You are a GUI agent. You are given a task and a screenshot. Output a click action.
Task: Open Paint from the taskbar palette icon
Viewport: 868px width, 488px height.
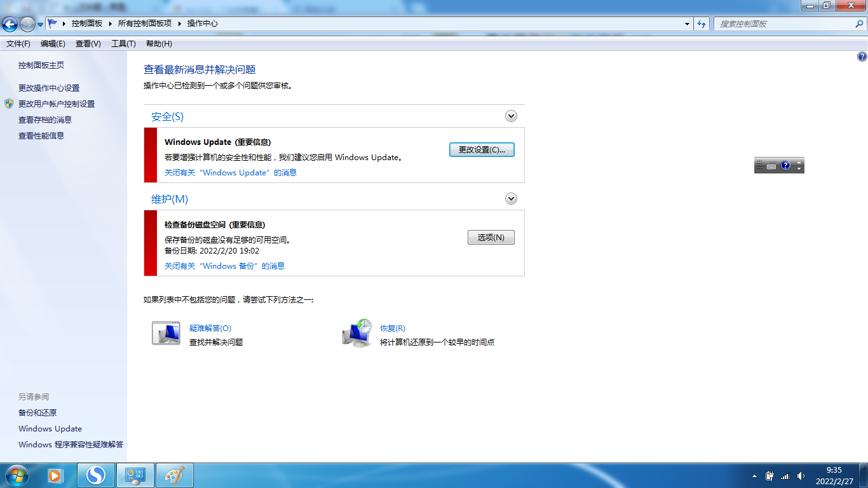173,475
